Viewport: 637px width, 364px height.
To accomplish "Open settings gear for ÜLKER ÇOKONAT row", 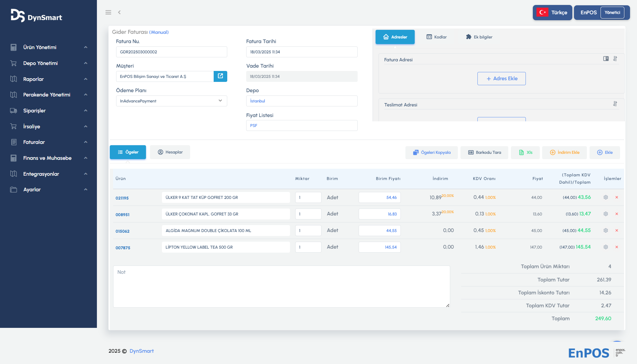I will coord(605,214).
